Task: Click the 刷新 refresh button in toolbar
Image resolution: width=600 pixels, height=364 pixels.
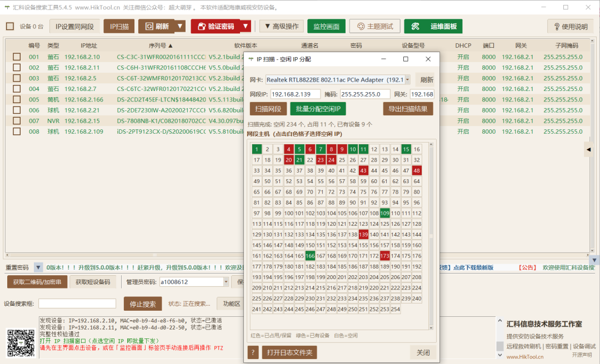Action: (x=157, y=27)
